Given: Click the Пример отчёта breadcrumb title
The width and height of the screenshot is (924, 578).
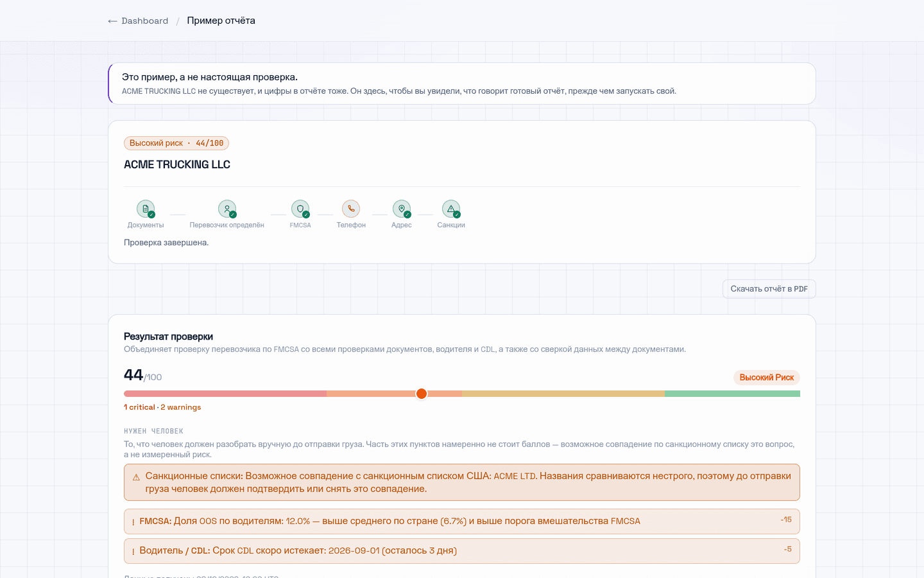Looking at the screenshot, I should pos(221,21).
